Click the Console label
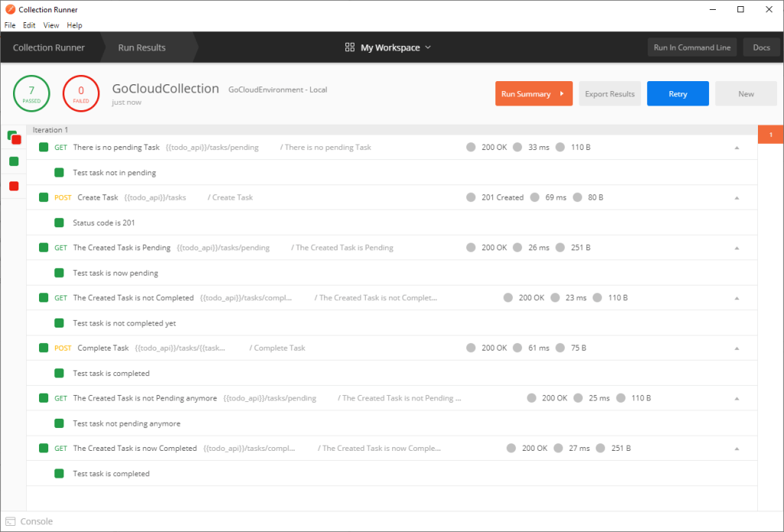Screen dimensions: 784x532 [x=36, y=521]
